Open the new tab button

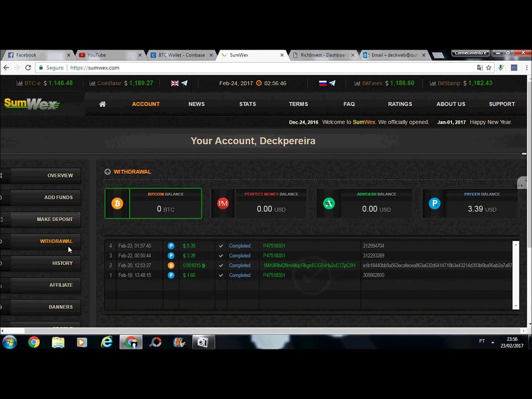pos(438,55)
